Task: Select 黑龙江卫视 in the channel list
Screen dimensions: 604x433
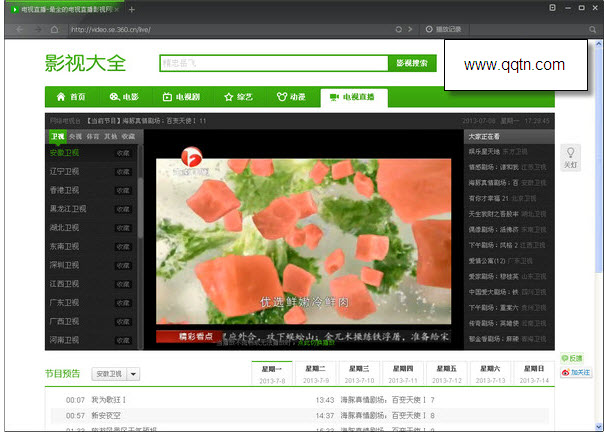Action: tap(68, 209)
